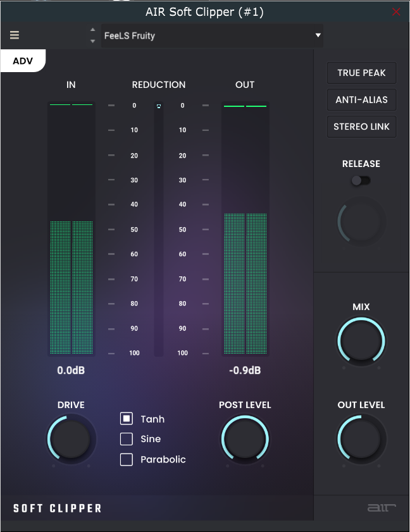Click the 0.0dB input readout
Screen dimensions: 410x532
71,370
